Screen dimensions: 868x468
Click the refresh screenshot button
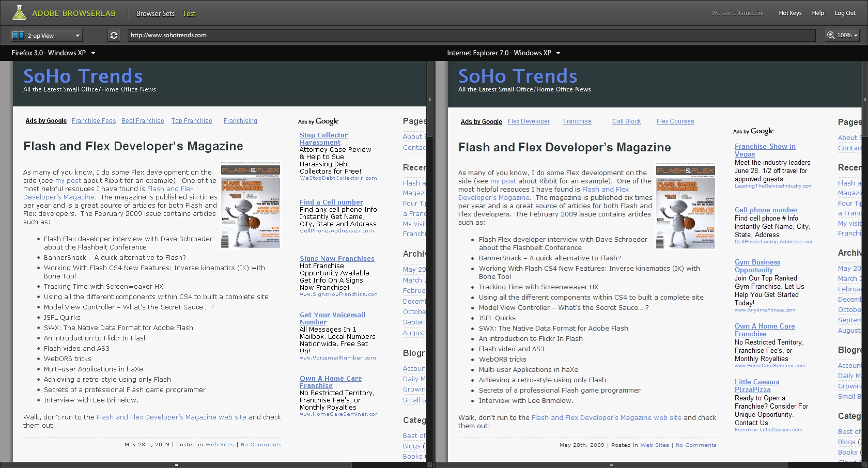[114, 35]
